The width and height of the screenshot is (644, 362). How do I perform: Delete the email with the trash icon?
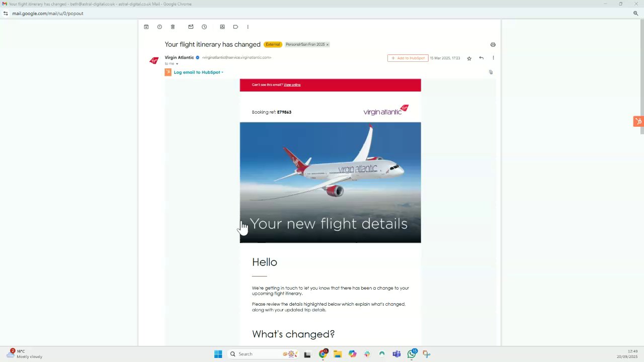[x=173, y=27]
